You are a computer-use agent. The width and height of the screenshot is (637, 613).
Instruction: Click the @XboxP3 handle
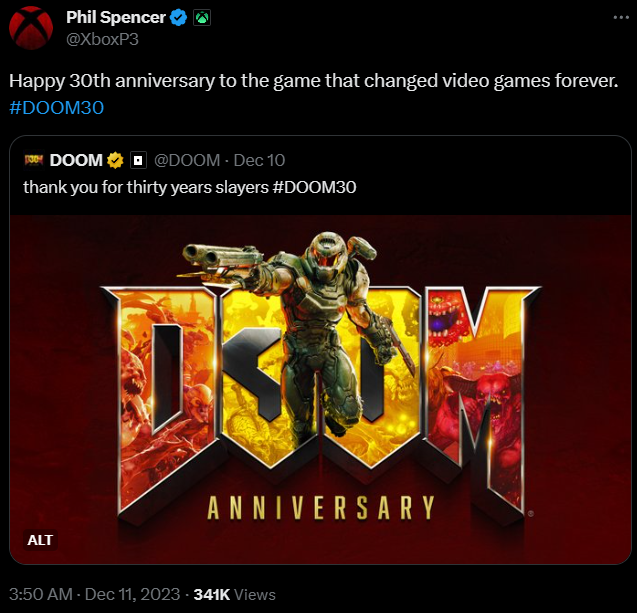(x=102, y=39)
